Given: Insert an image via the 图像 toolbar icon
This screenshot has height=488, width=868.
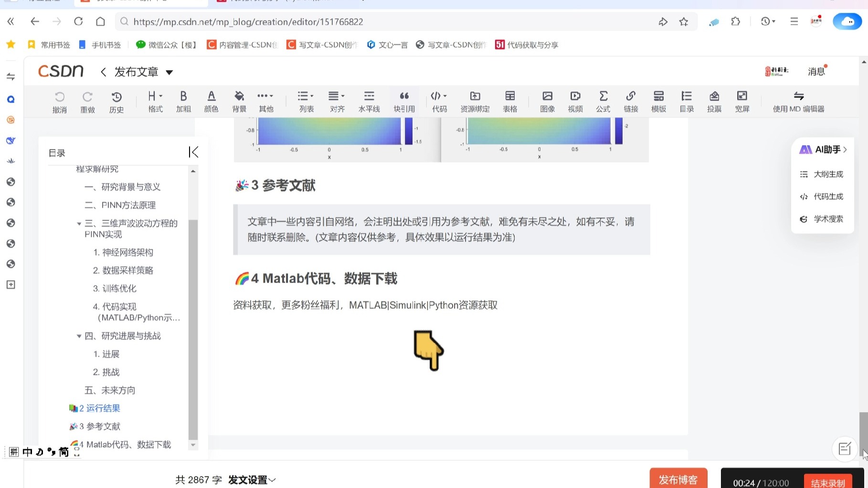Looking at the screenshot, I should [547, 101].
